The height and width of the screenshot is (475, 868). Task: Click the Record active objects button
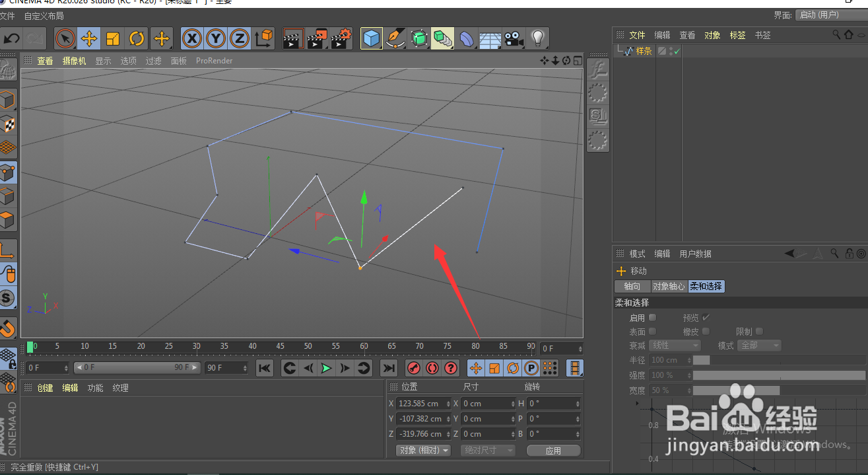[414, 368]
